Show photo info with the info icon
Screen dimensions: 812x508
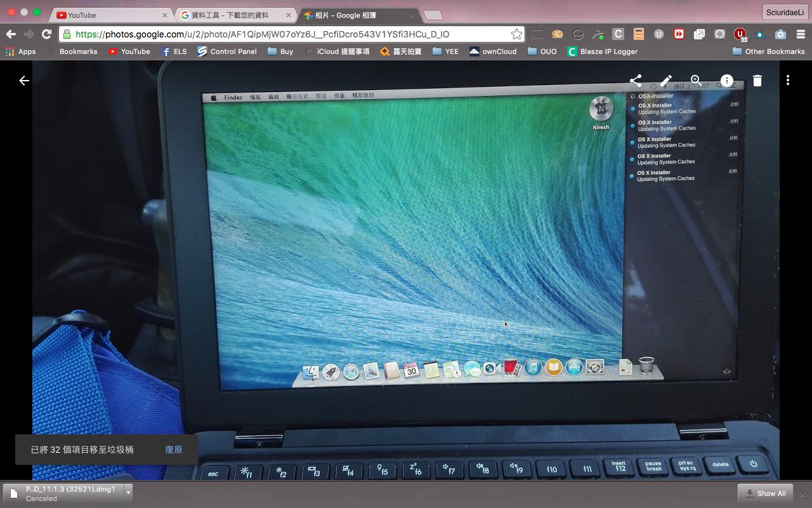click(x=726, y=81)
